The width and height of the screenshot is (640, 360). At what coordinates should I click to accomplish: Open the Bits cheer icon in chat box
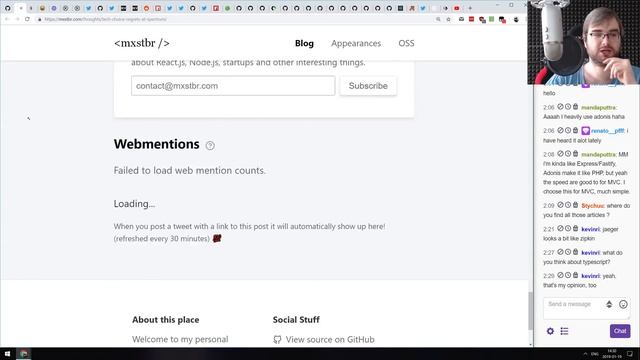609,304
